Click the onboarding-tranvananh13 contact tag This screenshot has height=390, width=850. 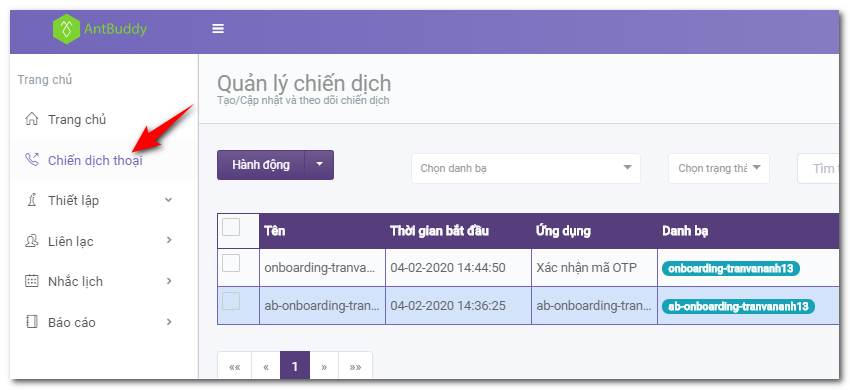tap(731, 268)
